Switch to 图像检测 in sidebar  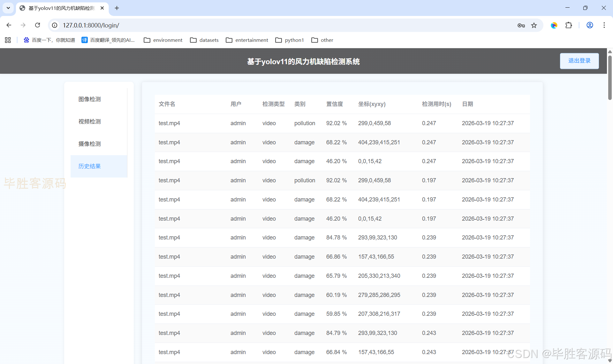coord(99,99)
